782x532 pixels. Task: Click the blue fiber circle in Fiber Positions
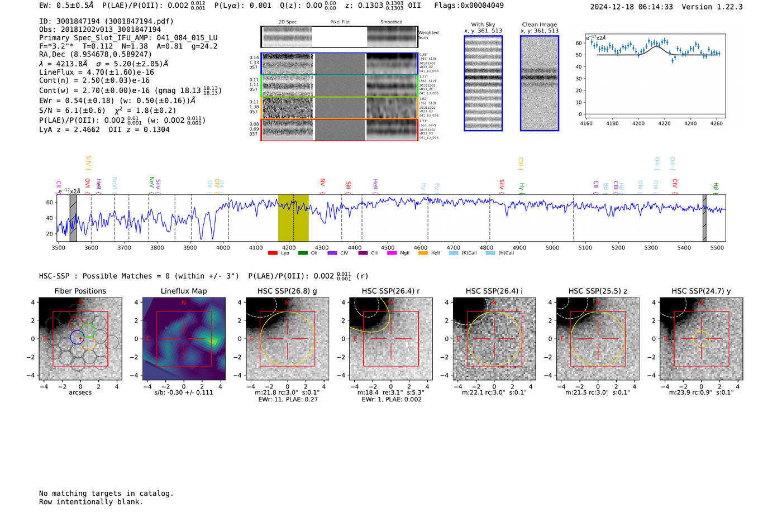click(77, 337)
